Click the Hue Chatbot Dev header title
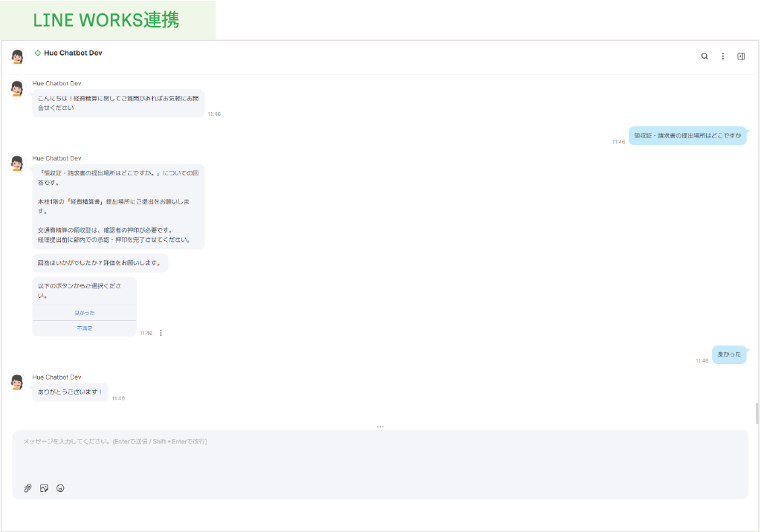The height and width of the screenshot is (532, 761). tap(73, 53)
